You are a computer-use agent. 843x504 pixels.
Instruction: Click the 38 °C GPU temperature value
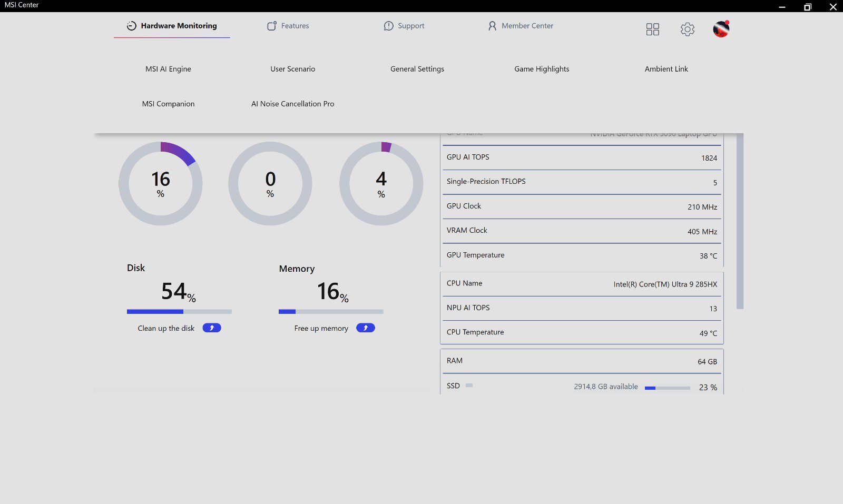[x=708, y=256]
